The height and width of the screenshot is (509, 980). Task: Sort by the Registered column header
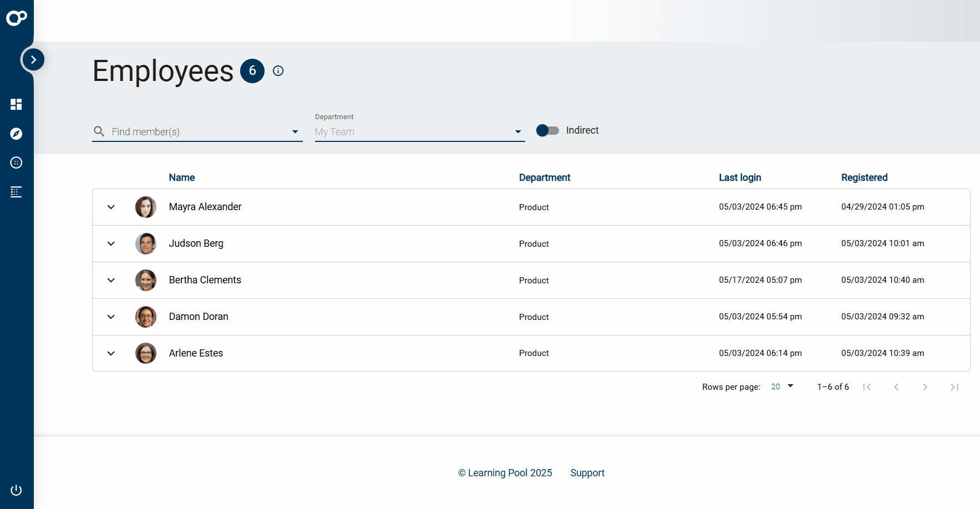pyautogui.click(x=864, y=177)
